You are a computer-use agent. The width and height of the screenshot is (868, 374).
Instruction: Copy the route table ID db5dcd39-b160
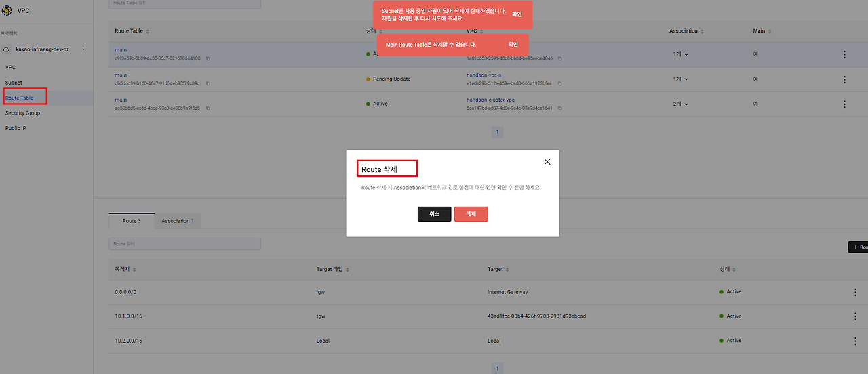click(208, 83)
